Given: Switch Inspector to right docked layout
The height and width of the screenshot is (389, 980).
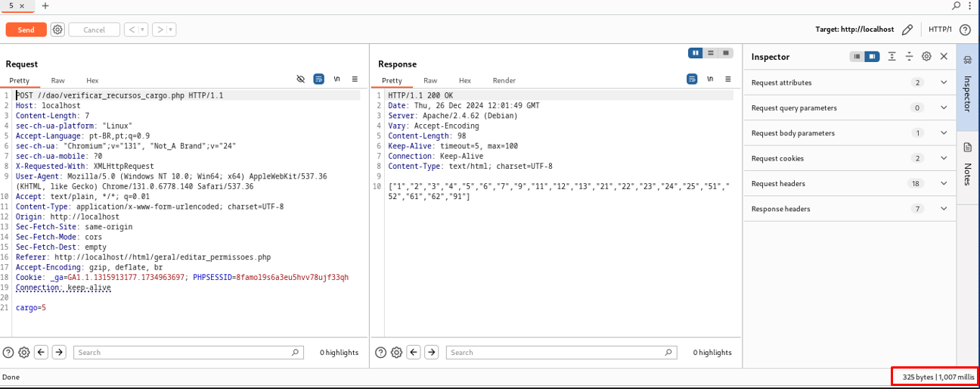Looking at the screenshot, I should (873, 56).
